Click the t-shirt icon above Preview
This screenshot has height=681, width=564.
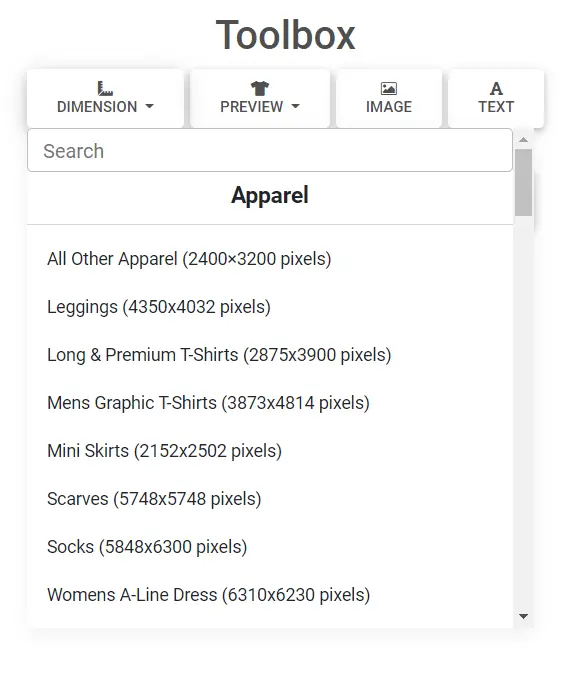click(260, 89)
